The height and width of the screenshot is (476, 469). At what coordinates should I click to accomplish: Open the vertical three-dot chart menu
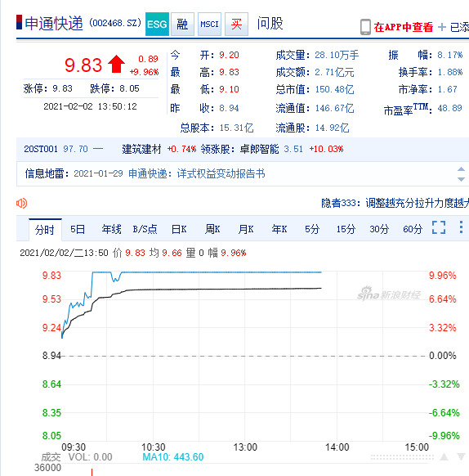coord(461,227)
